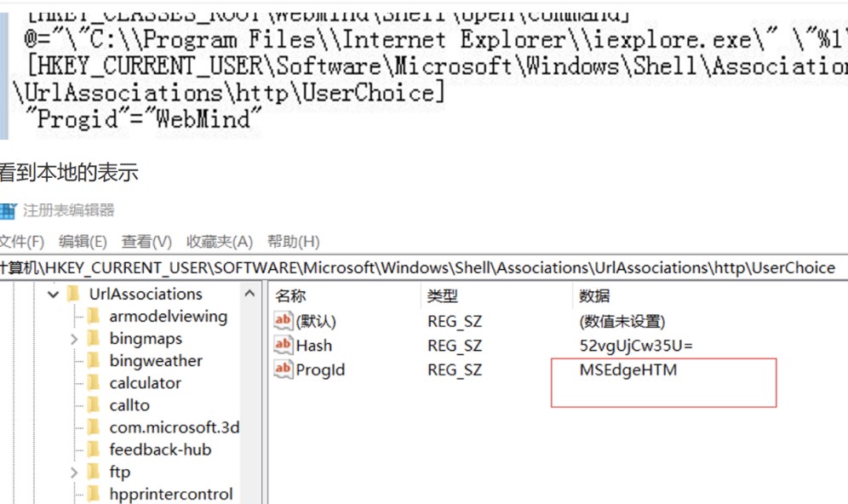Expand the bingmaps tree node
This screenshot has width=848, height=504.
click(74, 339)
